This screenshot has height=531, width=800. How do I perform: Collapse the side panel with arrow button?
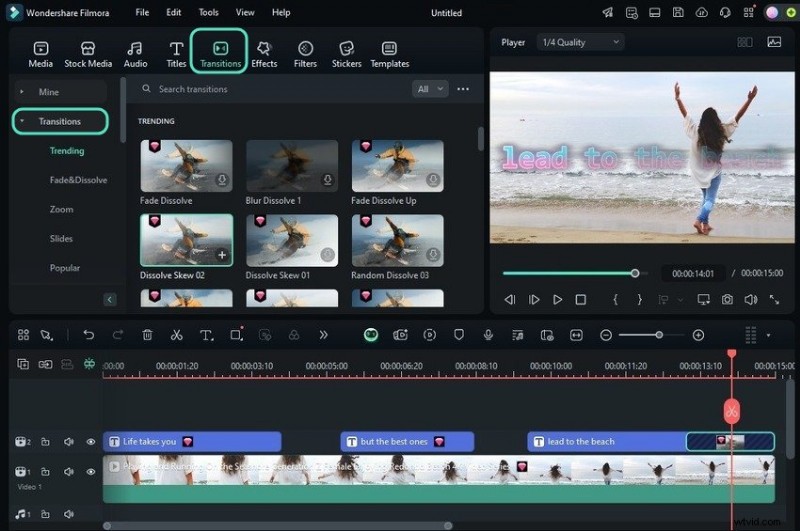(x=110, y=299)
